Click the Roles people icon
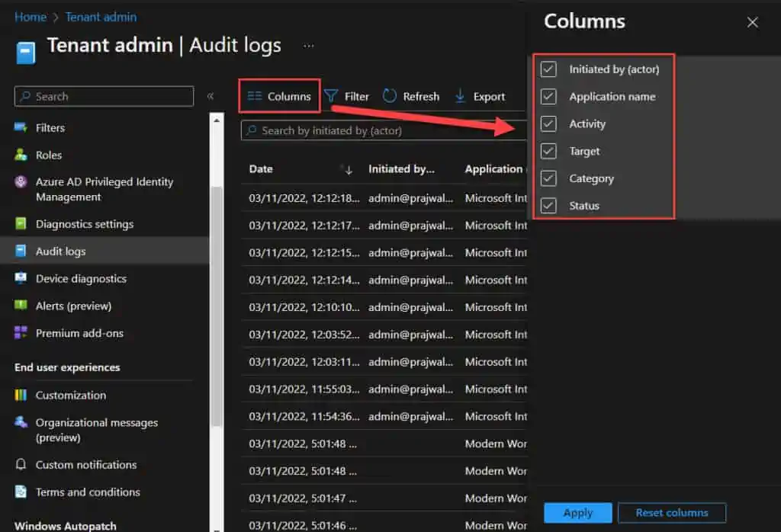The width and height of the screenshot is (781, 532). [21, 155]
